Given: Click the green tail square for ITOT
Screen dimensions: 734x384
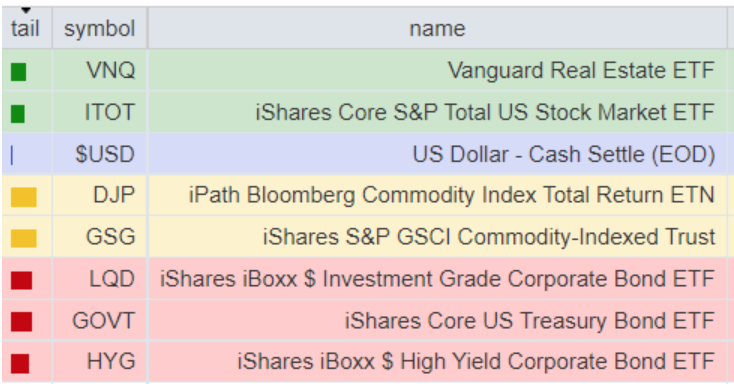Looking at the screenshot, I should click(18, 114).
